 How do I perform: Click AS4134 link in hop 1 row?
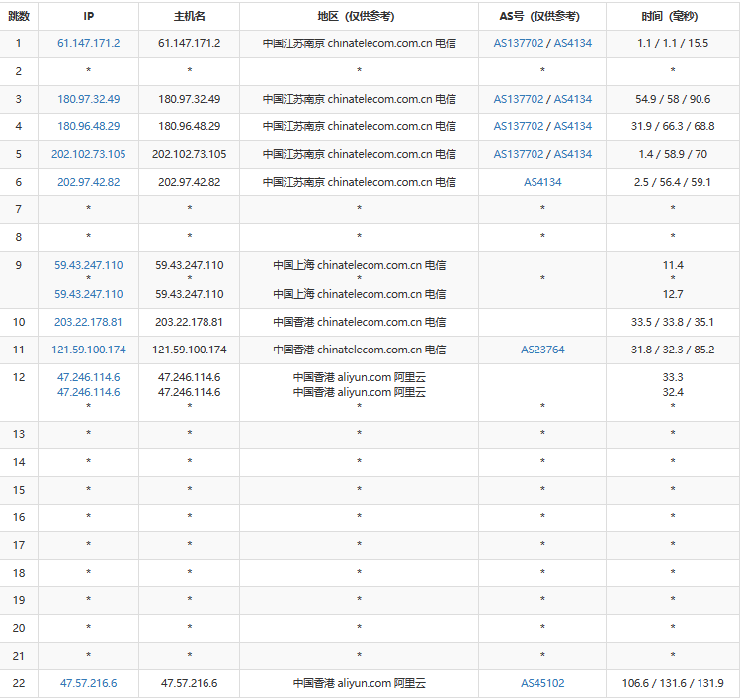click(x=573, y=43)
